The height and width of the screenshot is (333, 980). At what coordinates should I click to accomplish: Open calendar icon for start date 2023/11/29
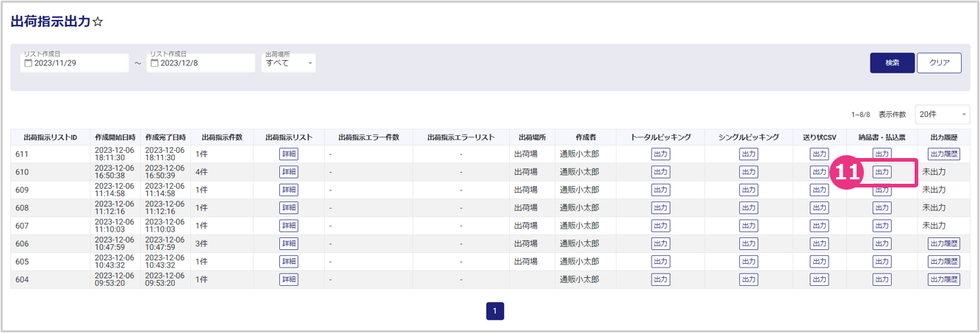click(x=29, y=63)
